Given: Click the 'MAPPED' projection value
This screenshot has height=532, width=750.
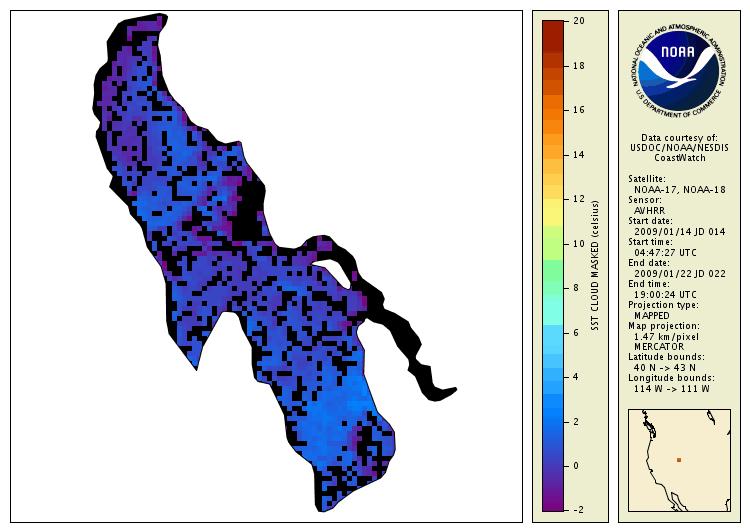Looking at the screenshot, I should [x=651, y=316].
